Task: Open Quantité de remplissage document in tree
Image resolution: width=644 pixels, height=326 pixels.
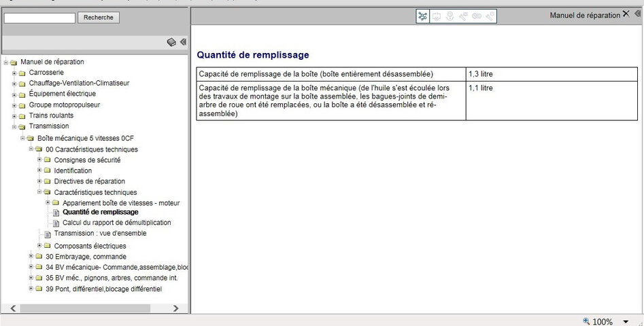Action: (100, 213)
